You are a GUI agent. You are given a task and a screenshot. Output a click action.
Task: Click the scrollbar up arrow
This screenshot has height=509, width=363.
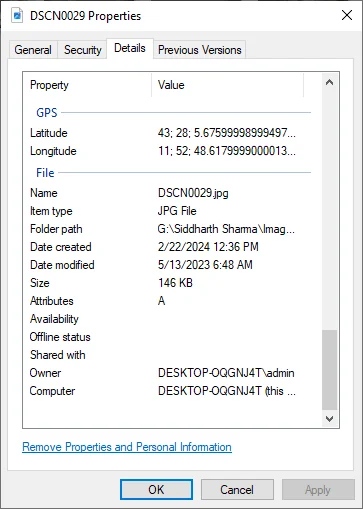click(329, 82)
